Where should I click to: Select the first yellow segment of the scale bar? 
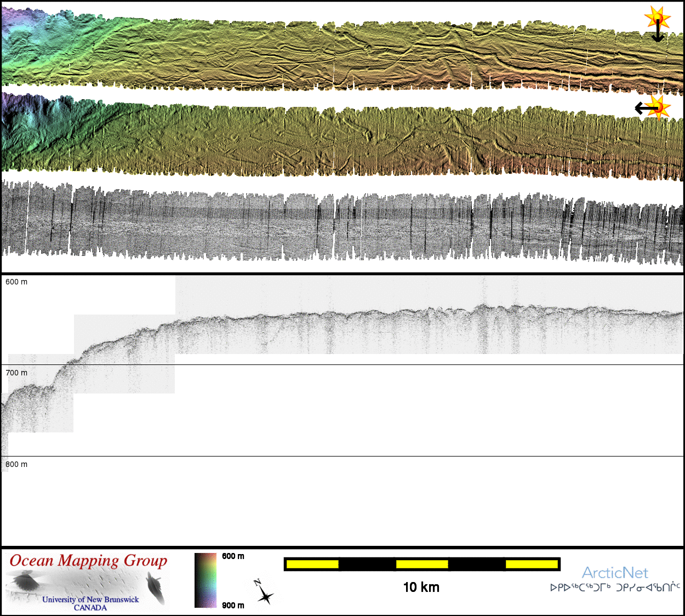coord(312,564)
